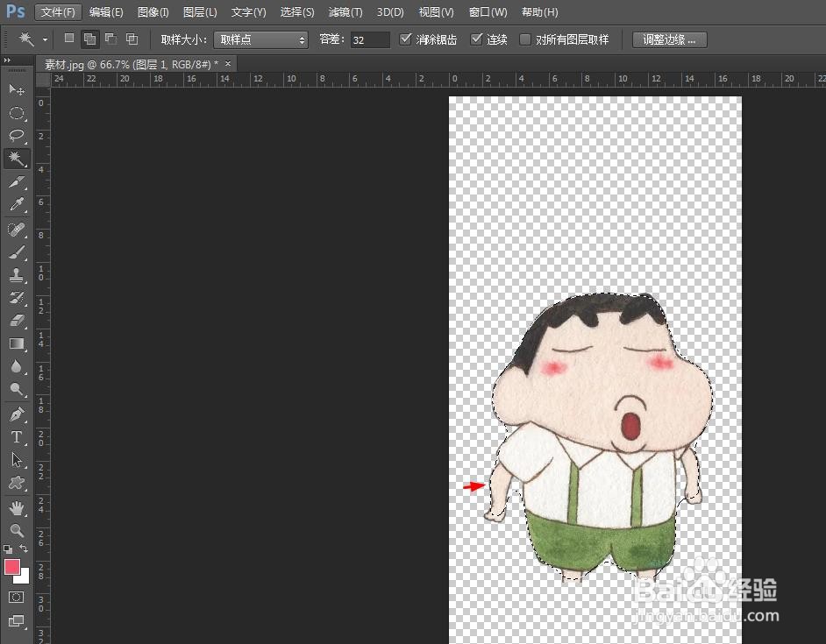The width and height of the screenshot is (826, 644).
Task: Select the Eyedropper tool
Action: pos(17,204)
